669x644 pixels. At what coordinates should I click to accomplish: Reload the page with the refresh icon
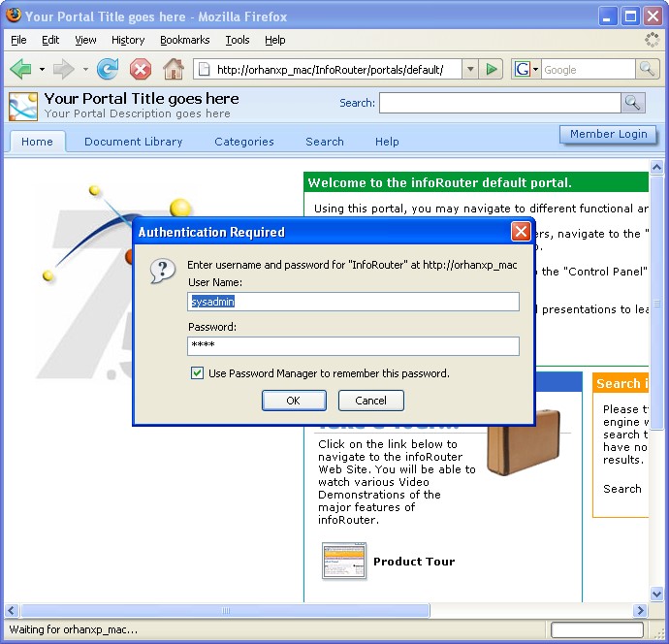108,69
